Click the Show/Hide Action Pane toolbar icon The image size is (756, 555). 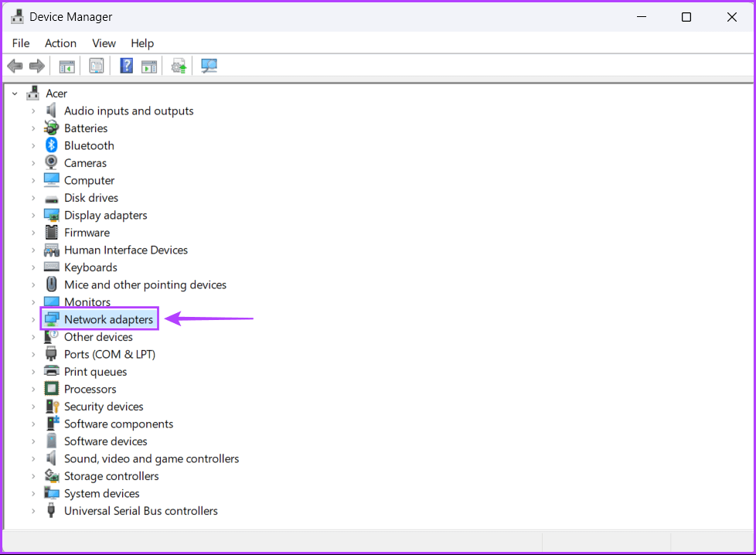click(149, 66)
